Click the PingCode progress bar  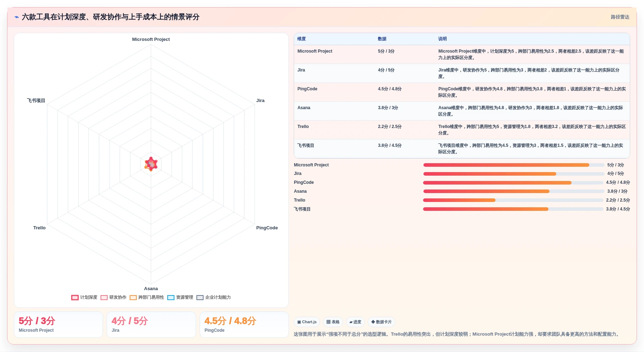click(513, 183)
